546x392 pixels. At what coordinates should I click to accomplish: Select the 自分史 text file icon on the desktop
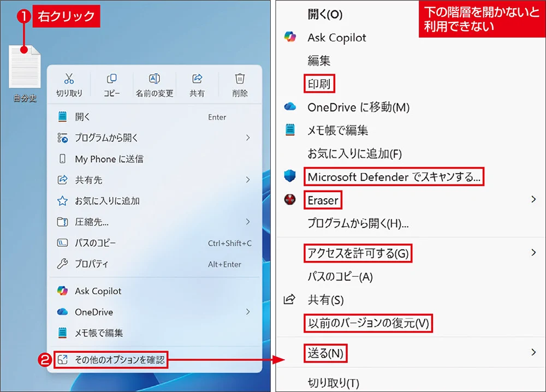point(25,66)
